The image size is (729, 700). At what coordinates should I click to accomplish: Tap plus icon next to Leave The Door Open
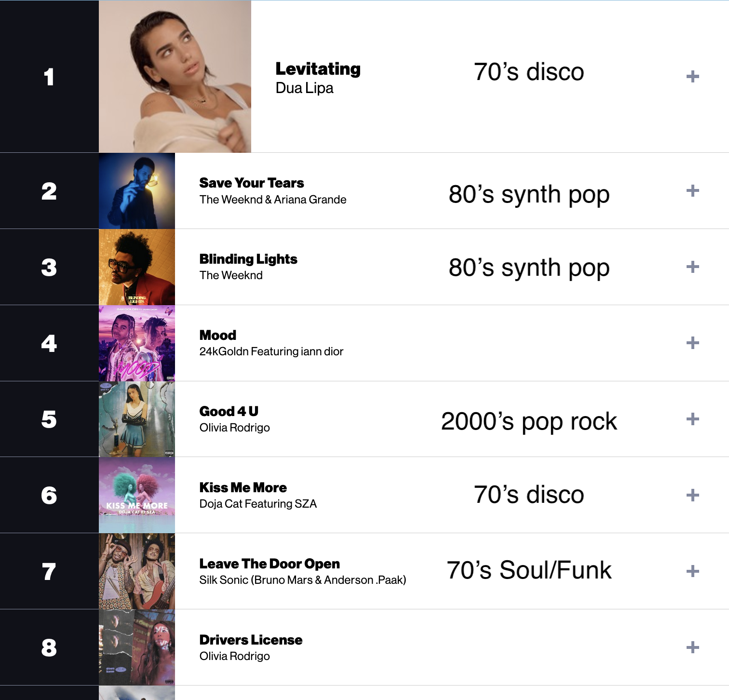(692, 572)
